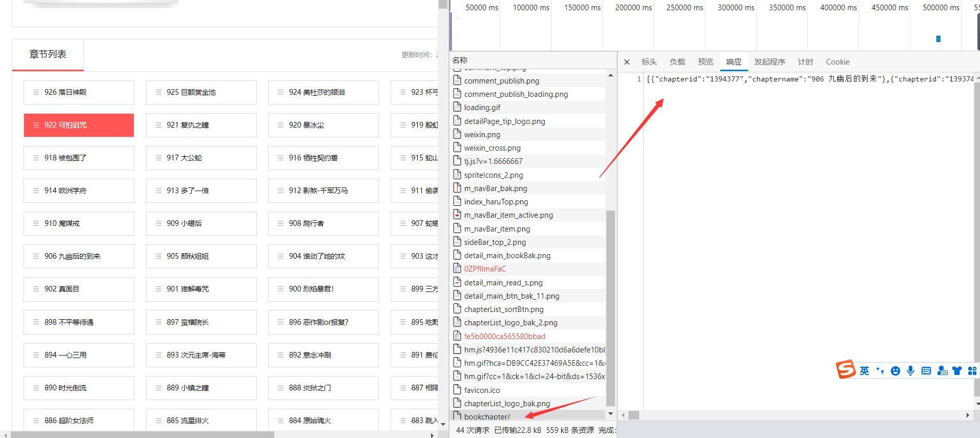Image resolution: width=980 pixels, height=438 pixels.
Task: Click the left arrow of the response horizontal scrollbar
Action: pos(623,415)
